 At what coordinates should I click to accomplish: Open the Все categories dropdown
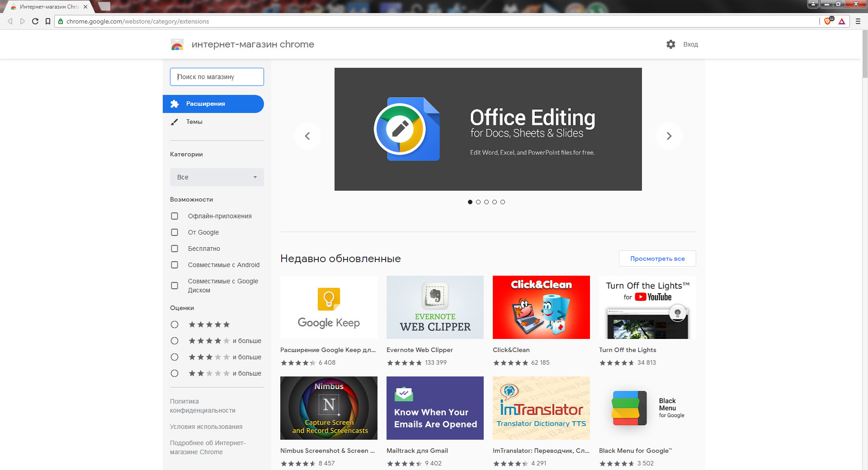click(217, 177)
